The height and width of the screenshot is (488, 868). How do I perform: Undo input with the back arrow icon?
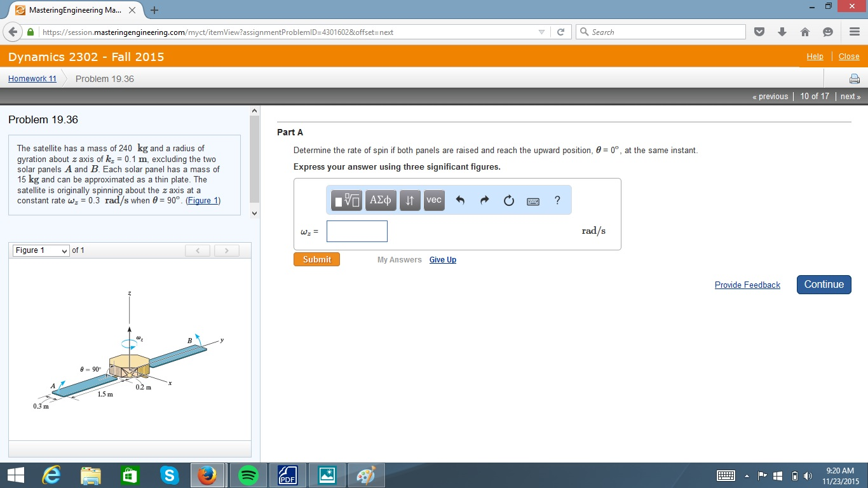tap(459, 200)
